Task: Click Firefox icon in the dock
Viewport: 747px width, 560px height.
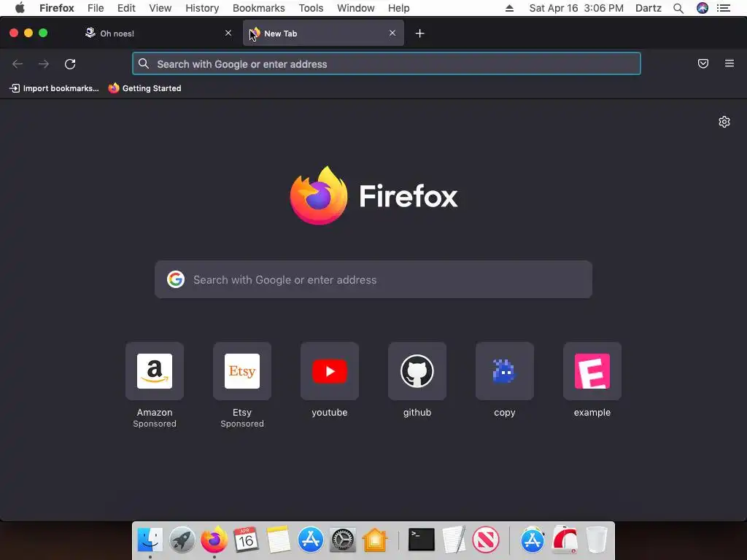Action: point(214,540)
